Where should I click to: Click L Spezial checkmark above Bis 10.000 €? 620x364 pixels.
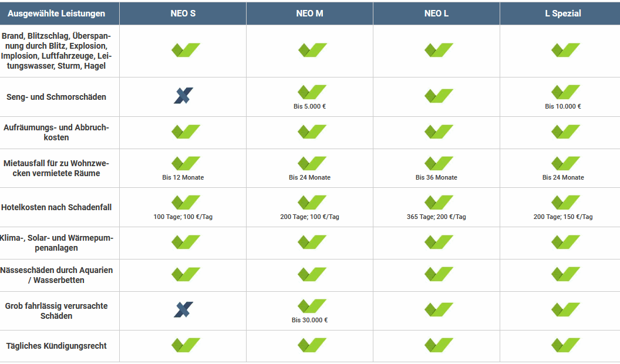(565, 92)
